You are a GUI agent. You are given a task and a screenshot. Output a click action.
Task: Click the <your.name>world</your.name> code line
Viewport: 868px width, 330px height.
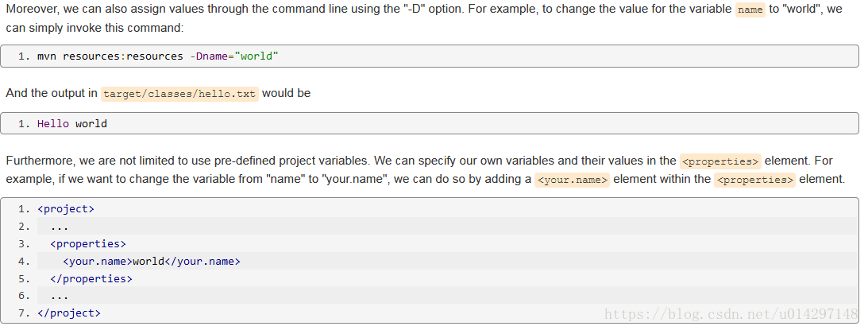(x=151, y=261)
